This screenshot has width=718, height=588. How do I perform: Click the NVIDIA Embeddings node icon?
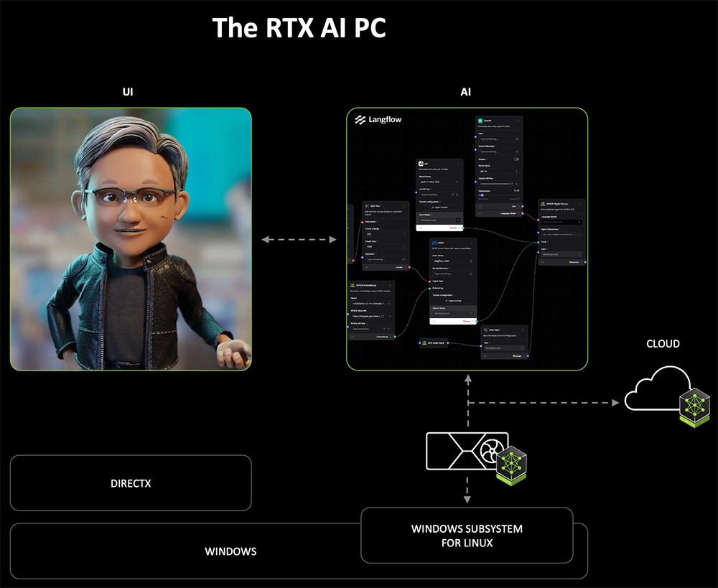(x=353, y=285)
